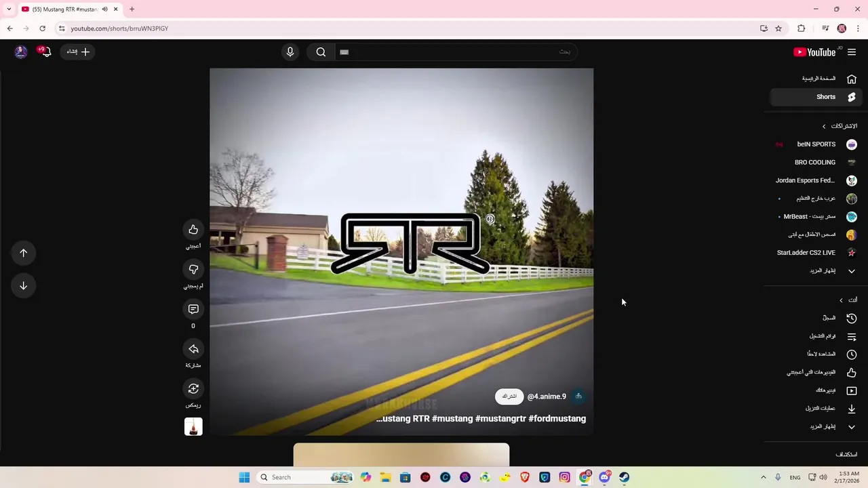Bookmark this page with the star
Screen dimensions: 868x488
coord(778,28)
